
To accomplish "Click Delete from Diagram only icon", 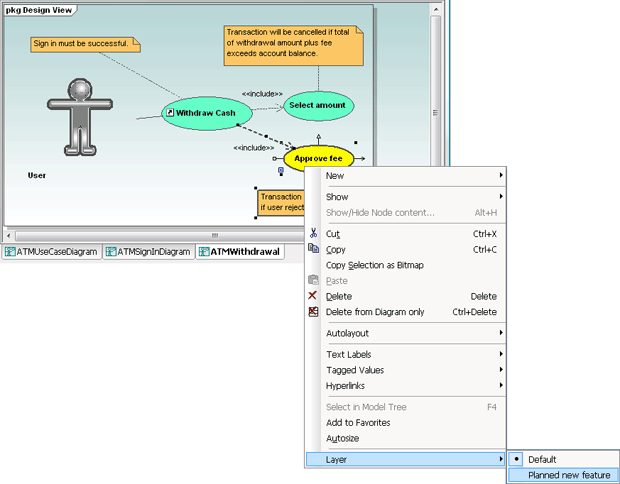I will click(x=313, y=312).
